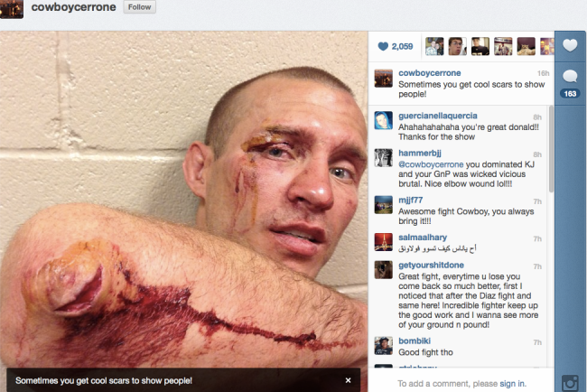Viewport: 587px width, 392px height.
Task: Open getyourshitdone username link
Action: tap(431, 265)
